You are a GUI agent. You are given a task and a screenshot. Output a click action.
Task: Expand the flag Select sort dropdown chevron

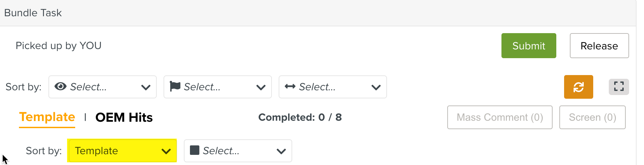(261, 87)
